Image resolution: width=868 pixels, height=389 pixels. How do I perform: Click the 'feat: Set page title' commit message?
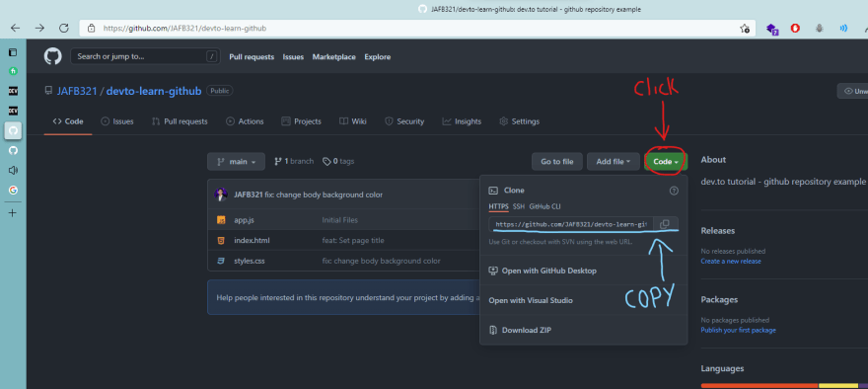[353, 241]
